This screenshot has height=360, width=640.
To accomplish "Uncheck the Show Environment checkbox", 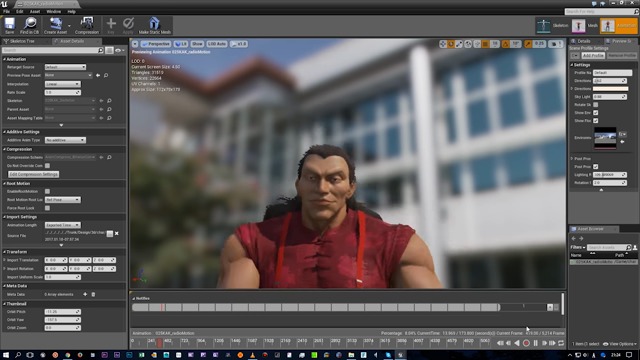I will pos(596,113).
